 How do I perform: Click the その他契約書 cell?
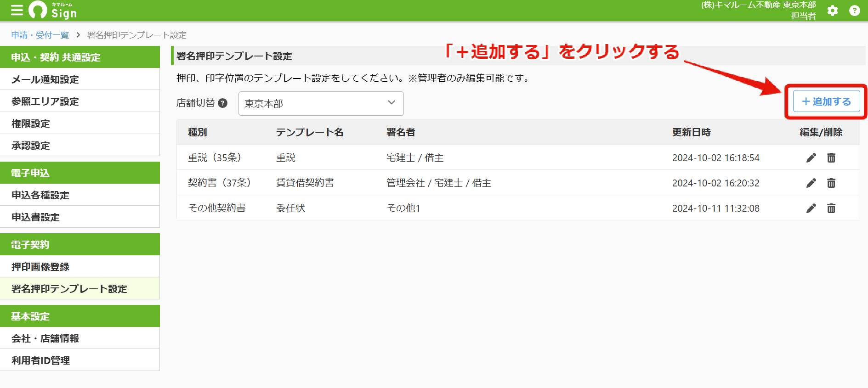pos(217,208)
